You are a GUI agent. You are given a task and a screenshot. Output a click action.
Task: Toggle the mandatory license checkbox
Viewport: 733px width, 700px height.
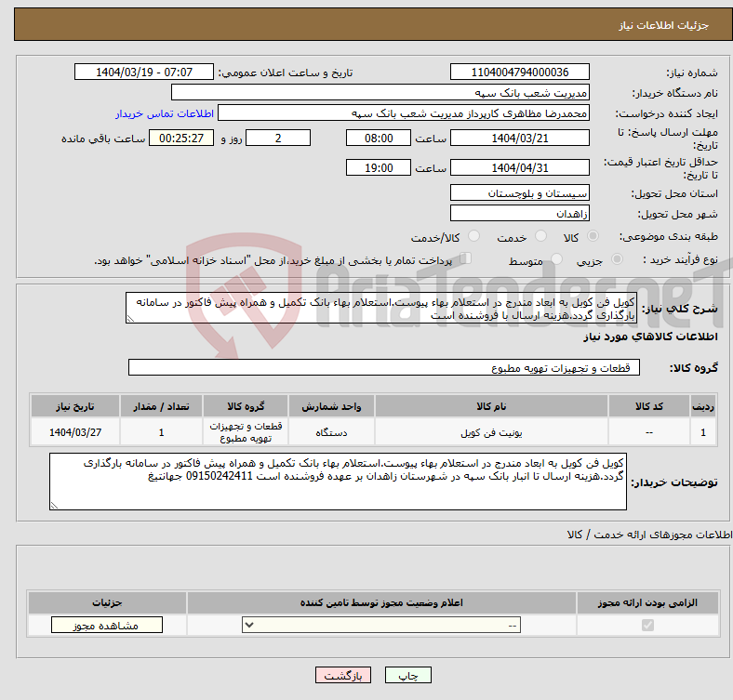tap(647, 625)
